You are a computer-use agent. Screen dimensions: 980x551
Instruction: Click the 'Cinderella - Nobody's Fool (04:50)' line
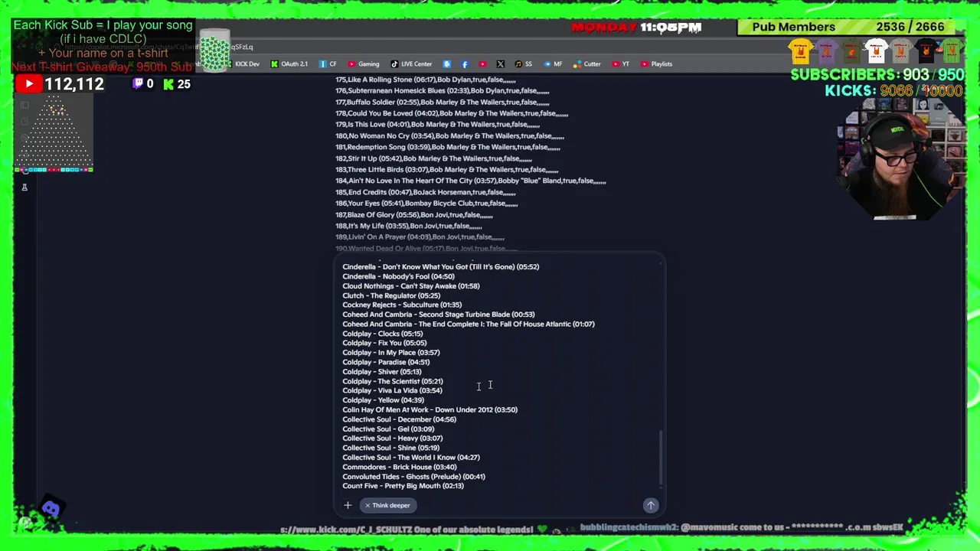coord(398,276)
